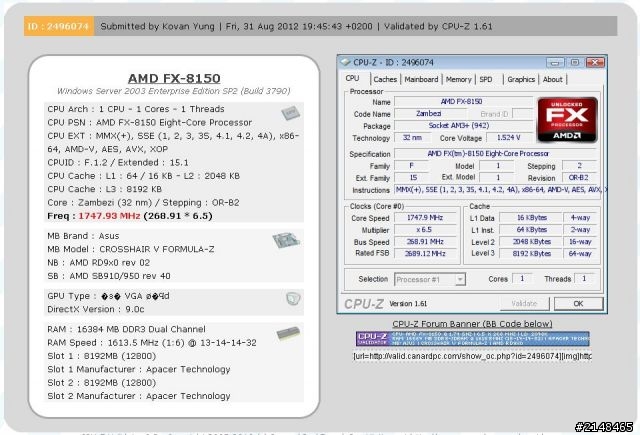Click the Package value Socket AM3+ (942)
This screenshot has width=640, height=435.
[463, 126]
